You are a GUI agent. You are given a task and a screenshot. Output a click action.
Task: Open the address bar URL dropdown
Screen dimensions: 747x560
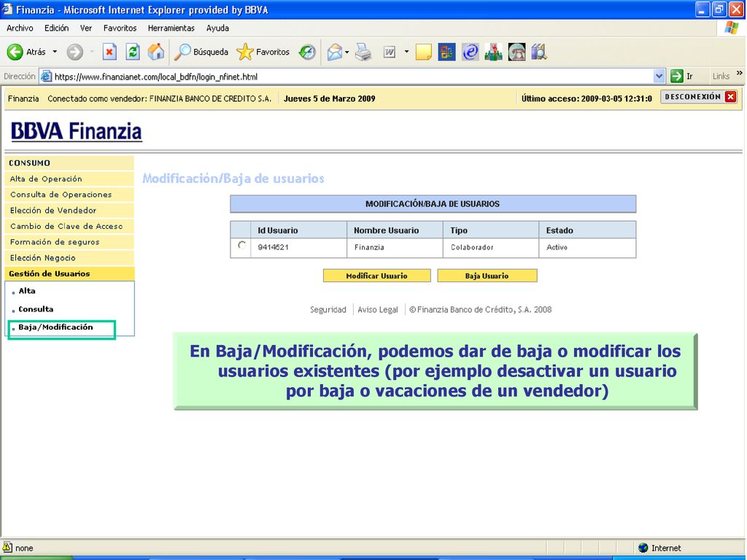[659, 76]
